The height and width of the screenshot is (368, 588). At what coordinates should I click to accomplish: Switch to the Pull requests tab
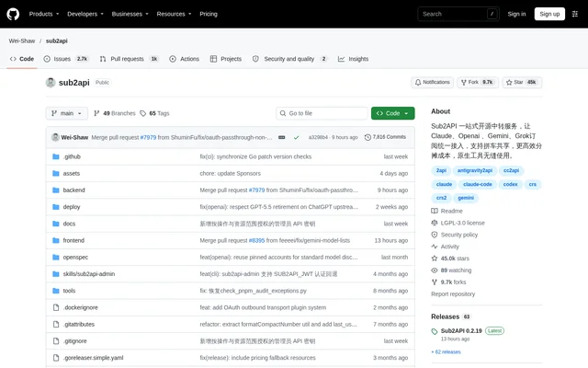(129, 59)
